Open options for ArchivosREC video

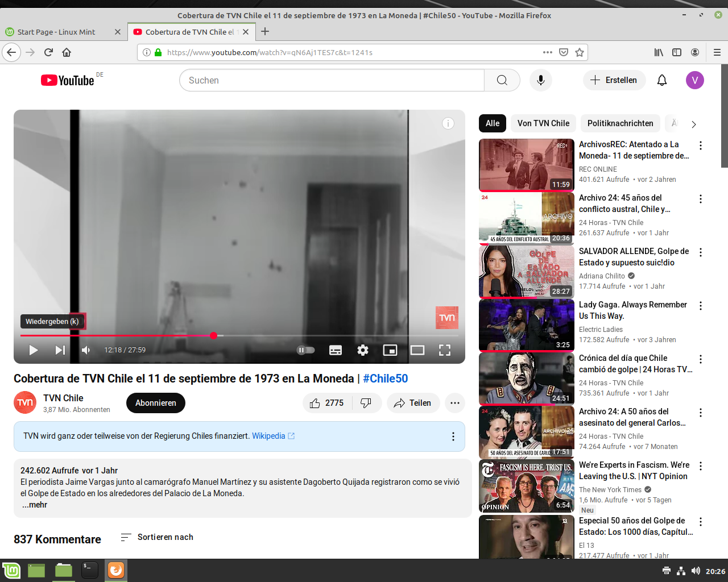point(701,145)
